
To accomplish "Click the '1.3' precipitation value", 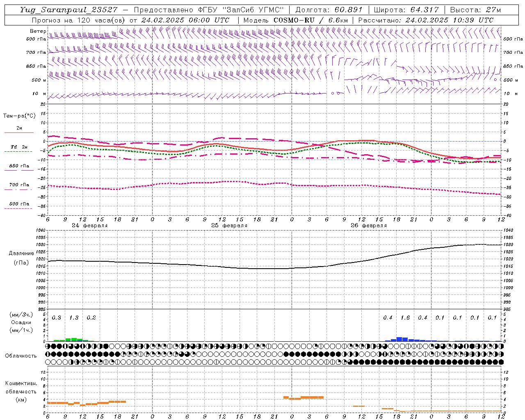I will coord(74,318).
